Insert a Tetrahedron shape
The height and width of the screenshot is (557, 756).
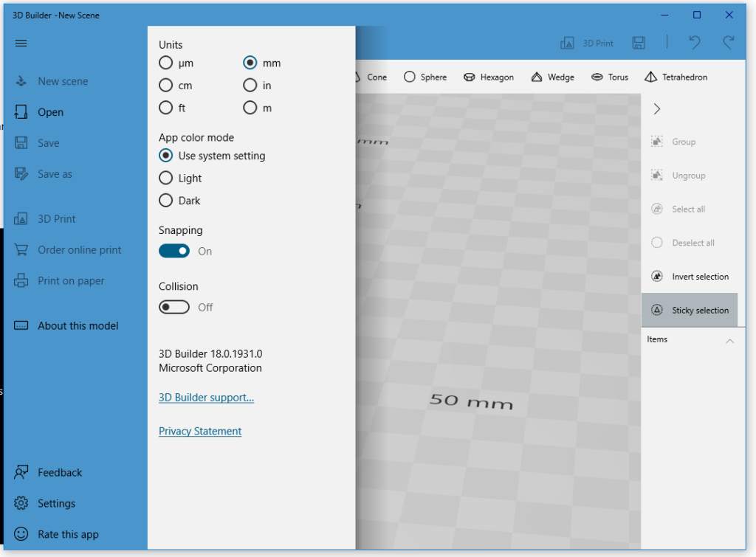tap(676, 77)
